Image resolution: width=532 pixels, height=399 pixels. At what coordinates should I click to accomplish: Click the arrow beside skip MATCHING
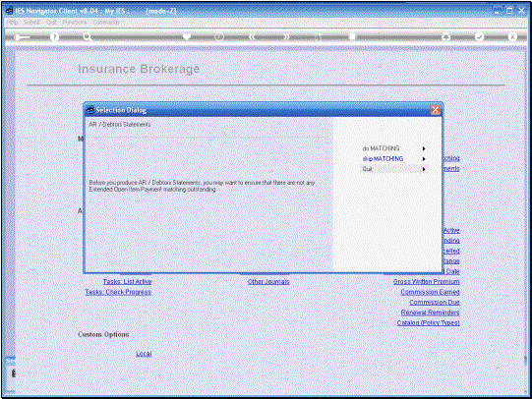tap(424, 158)
